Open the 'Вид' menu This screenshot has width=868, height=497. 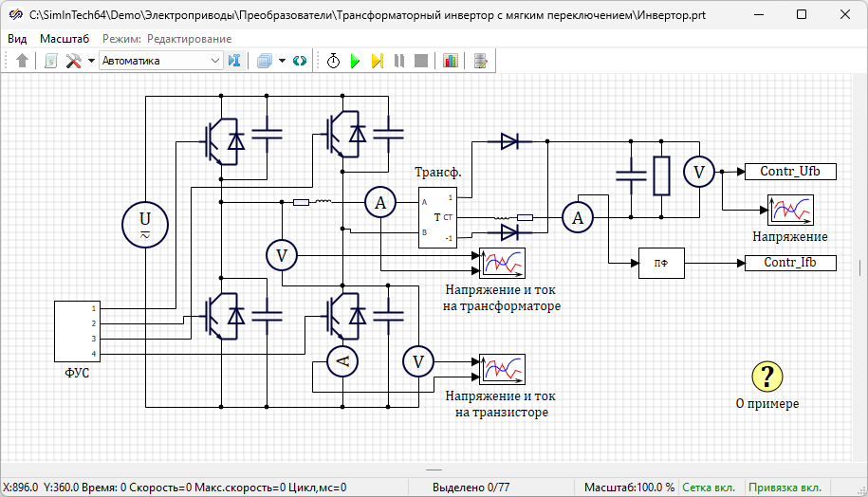click(17, 39)
